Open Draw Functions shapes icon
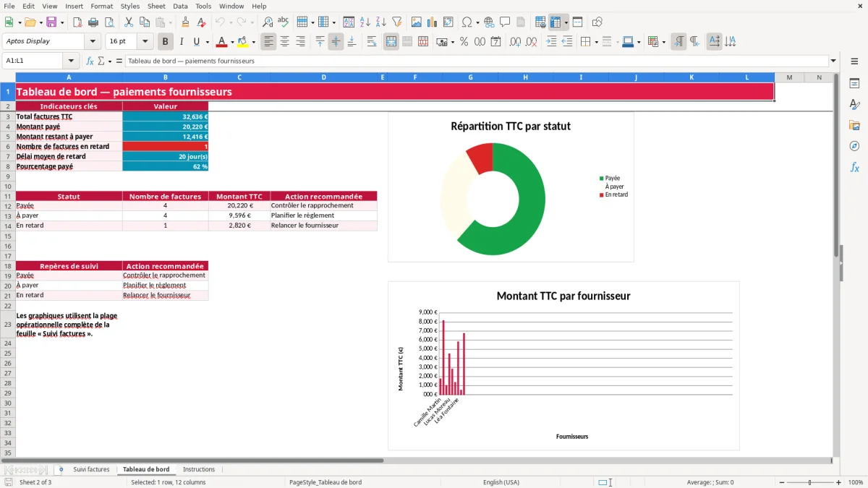 [x=597, y=22]
